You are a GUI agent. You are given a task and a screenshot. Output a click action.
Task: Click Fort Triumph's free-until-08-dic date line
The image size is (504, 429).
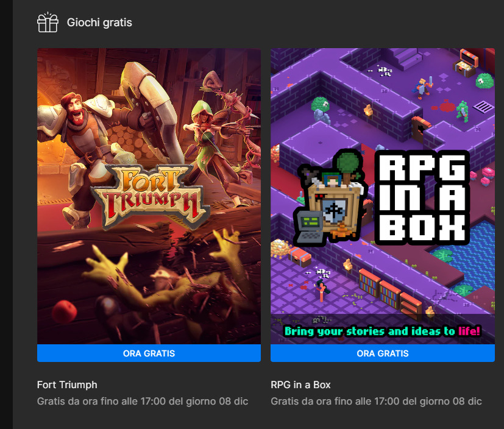(x=143, y=401)
